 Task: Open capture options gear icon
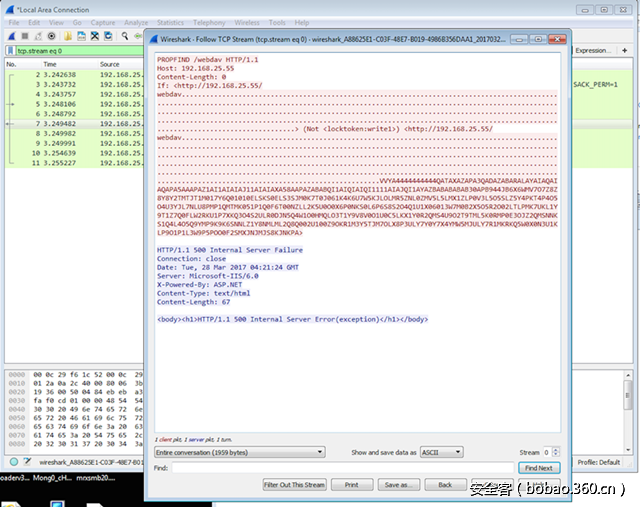[49, 36]
